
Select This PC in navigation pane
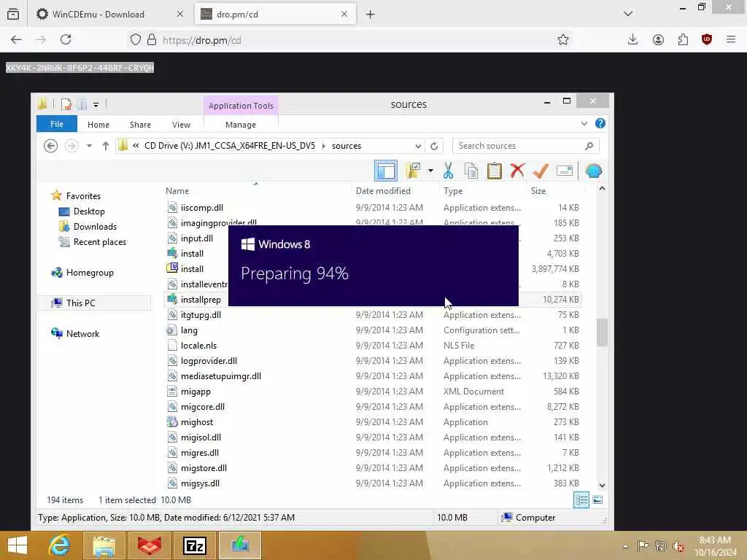(x=80, y=303)
